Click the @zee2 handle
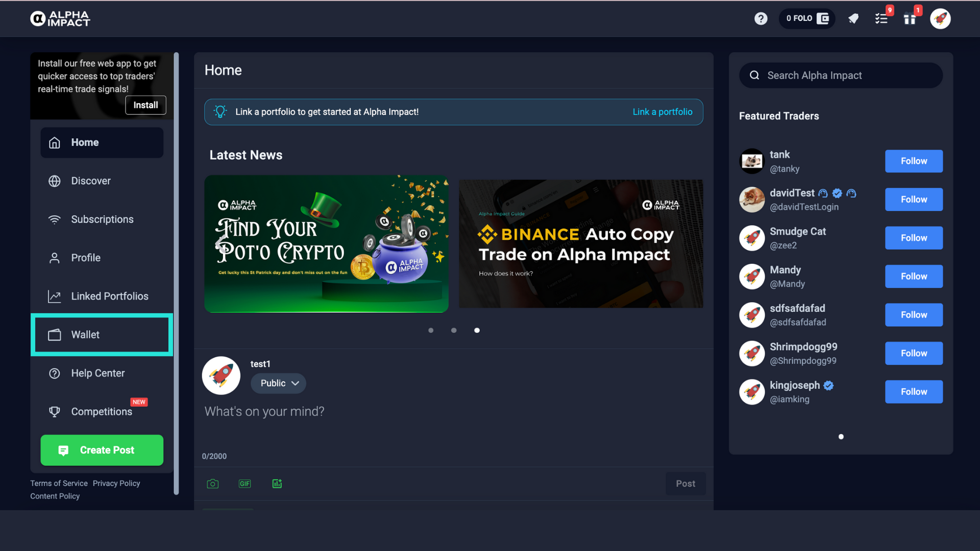This screenshot has height=551, width=980. [x=783, y=245]
